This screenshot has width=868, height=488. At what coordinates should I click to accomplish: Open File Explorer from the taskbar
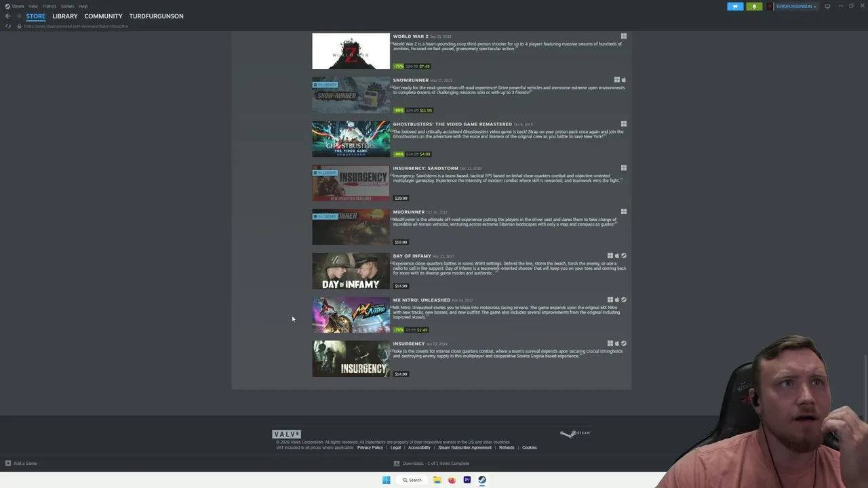coord(437,480)
